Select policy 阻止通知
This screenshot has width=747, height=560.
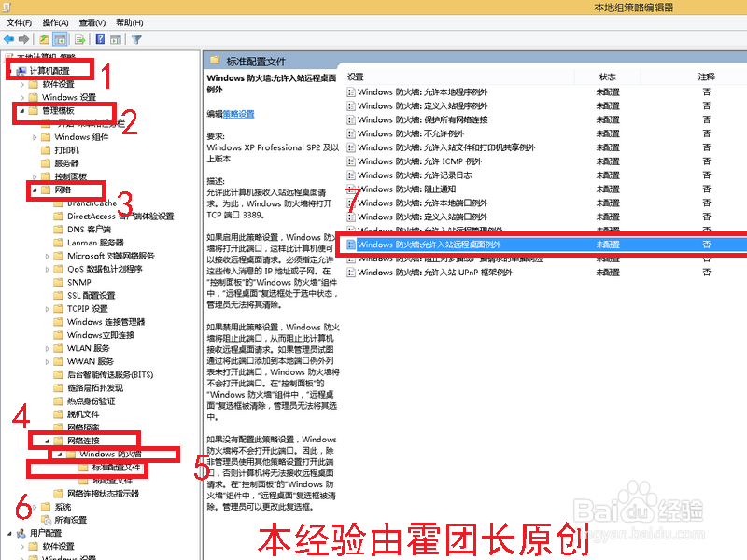pos(407,189)
